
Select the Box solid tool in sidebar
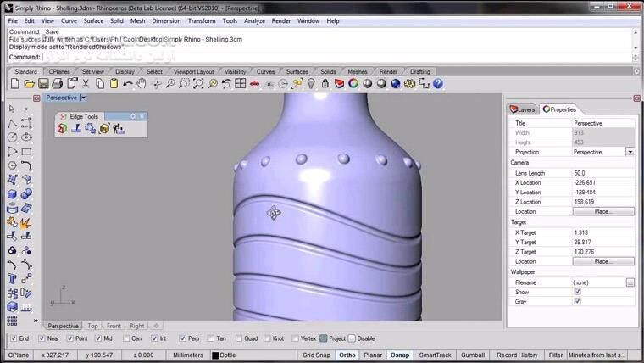coord(12,194)
